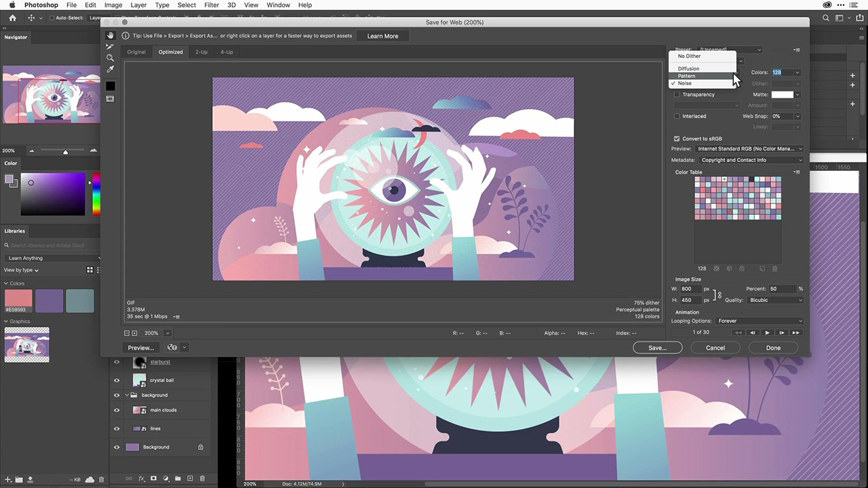
Task: Click the delete color trash icon
Action: pyautogui.click(x=775, y=268)
